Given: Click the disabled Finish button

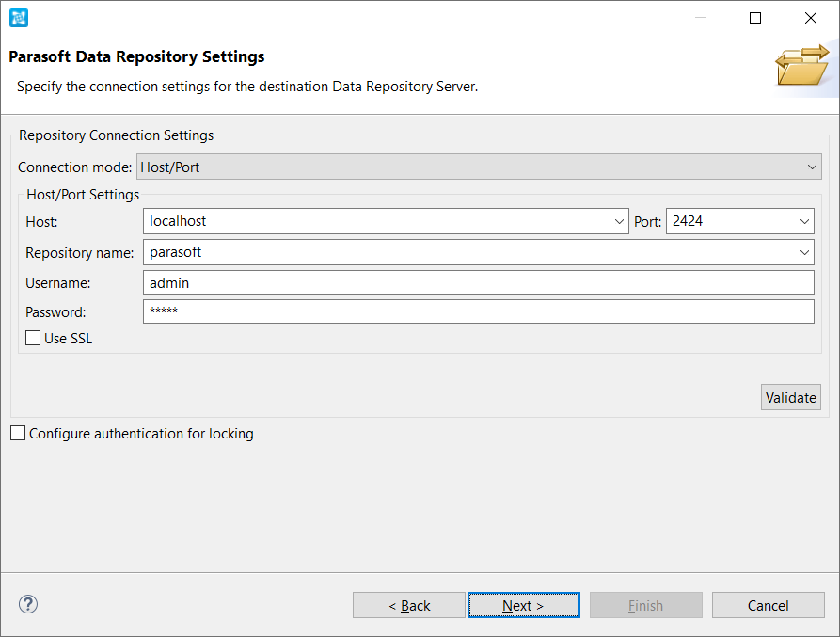Looking at the screenshot, I should [x=645, y=605].
